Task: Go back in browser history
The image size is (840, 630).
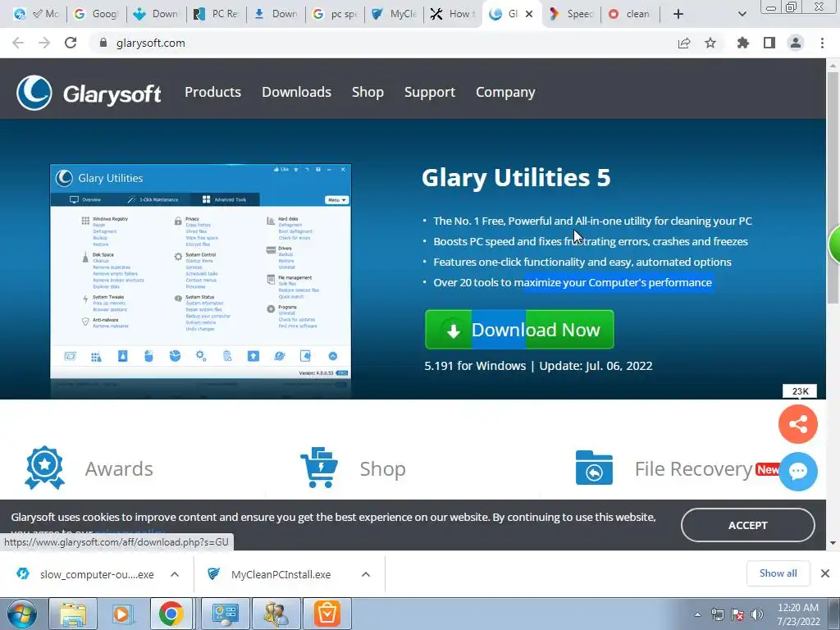Action: click(18, 43)
